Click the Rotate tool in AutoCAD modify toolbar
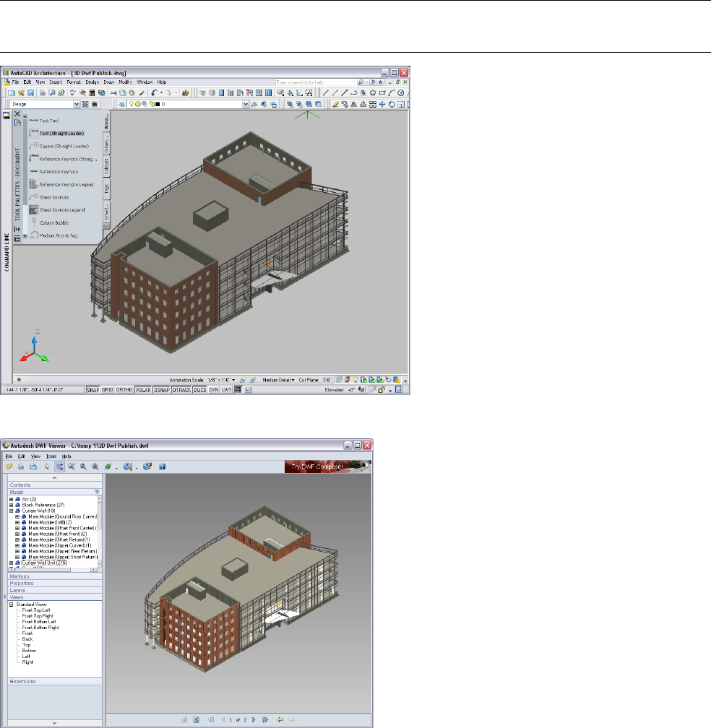 [392, 105]
